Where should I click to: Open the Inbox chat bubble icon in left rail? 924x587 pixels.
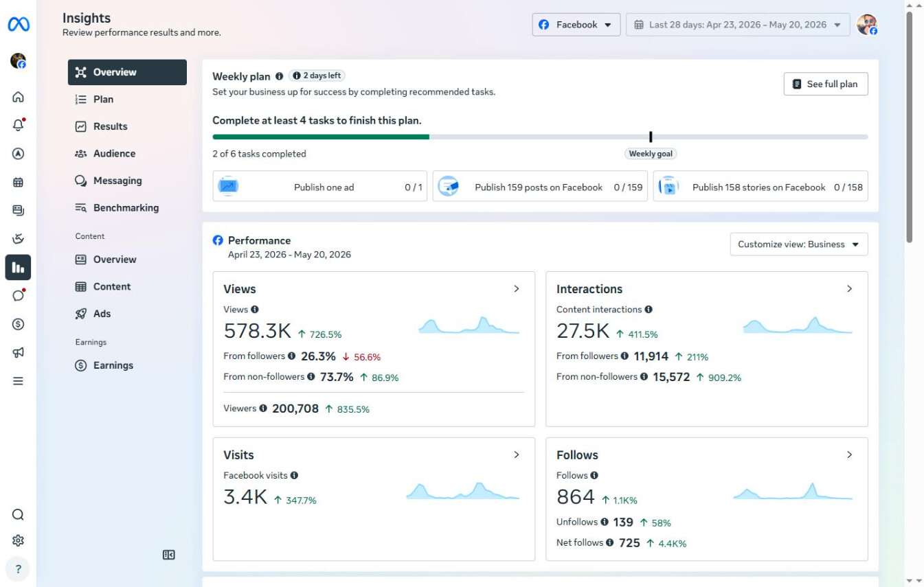coord(18,295)
